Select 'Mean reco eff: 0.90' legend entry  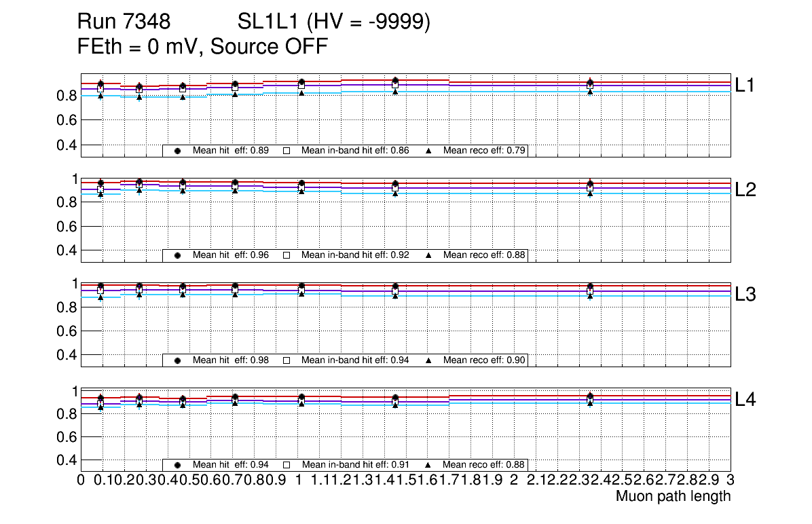484,360
